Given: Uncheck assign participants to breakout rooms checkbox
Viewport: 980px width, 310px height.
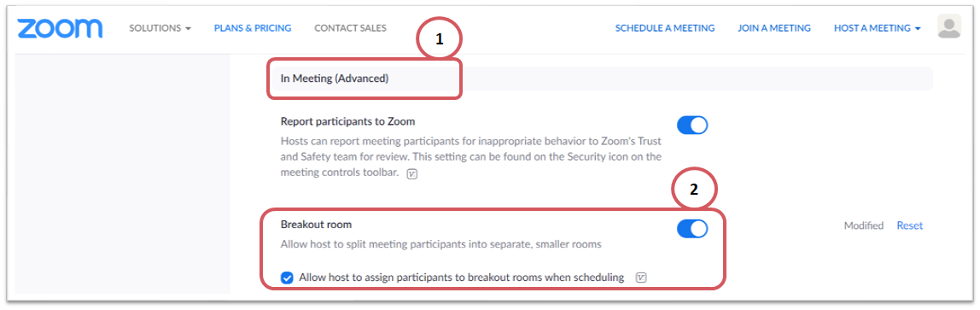Looking at the screenshot, I should [287, 278].
